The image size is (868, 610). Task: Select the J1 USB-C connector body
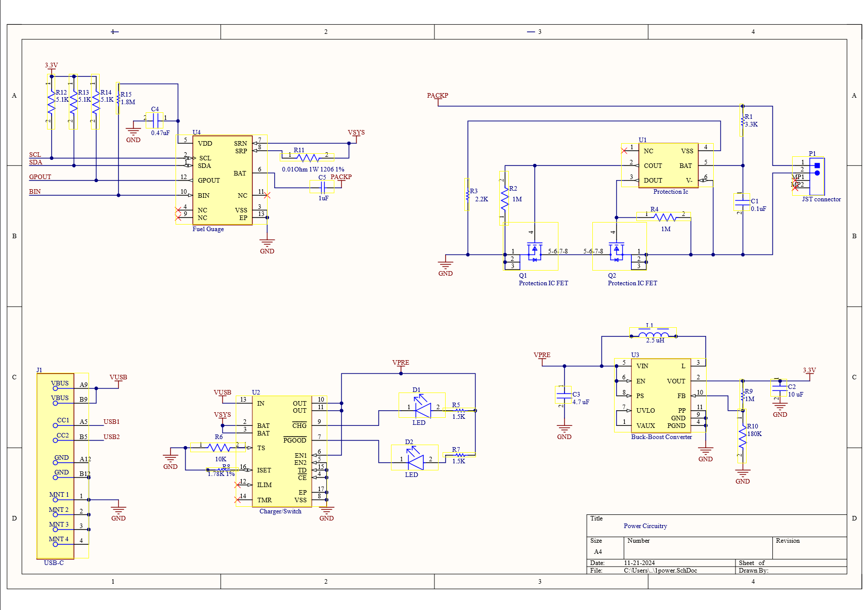55,466
